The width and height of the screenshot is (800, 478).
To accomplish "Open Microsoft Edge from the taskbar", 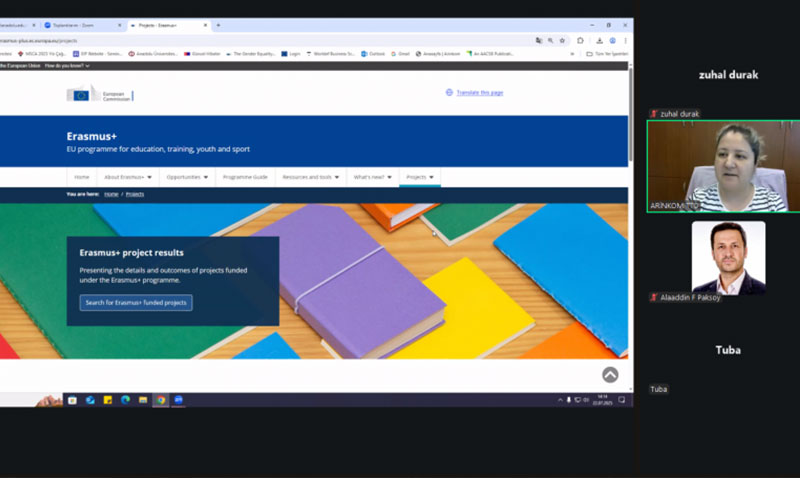I will click(126, 400).
